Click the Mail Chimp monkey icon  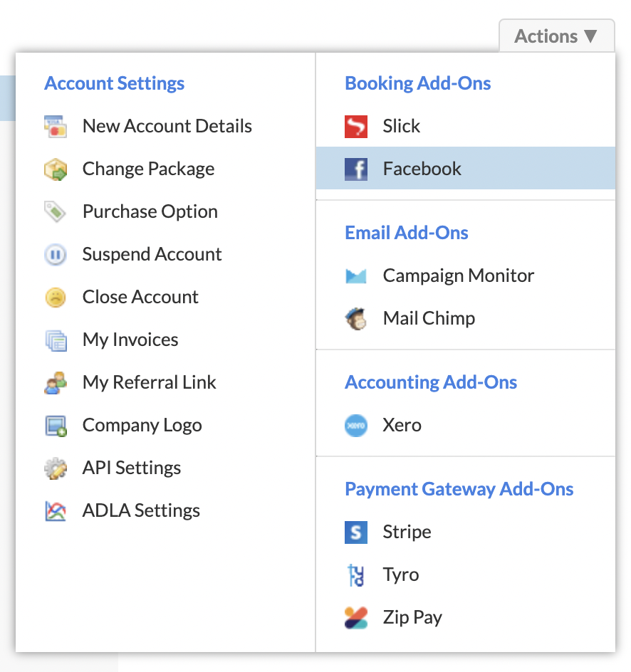pyautogui.click(x=356, y=319)
